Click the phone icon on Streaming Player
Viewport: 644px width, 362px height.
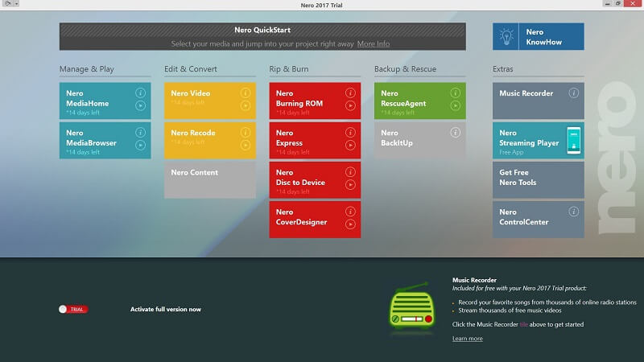(574, 140)
